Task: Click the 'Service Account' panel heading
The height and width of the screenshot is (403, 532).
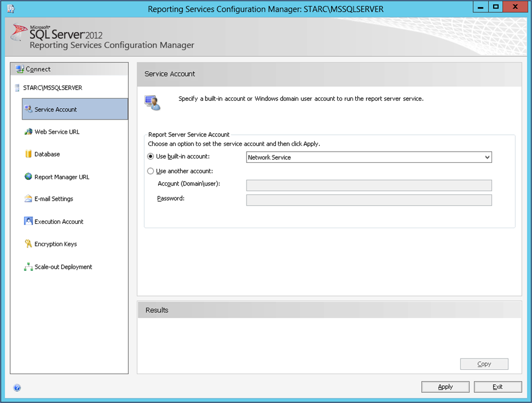Action: pyautogui.click(x=169, y=74)
